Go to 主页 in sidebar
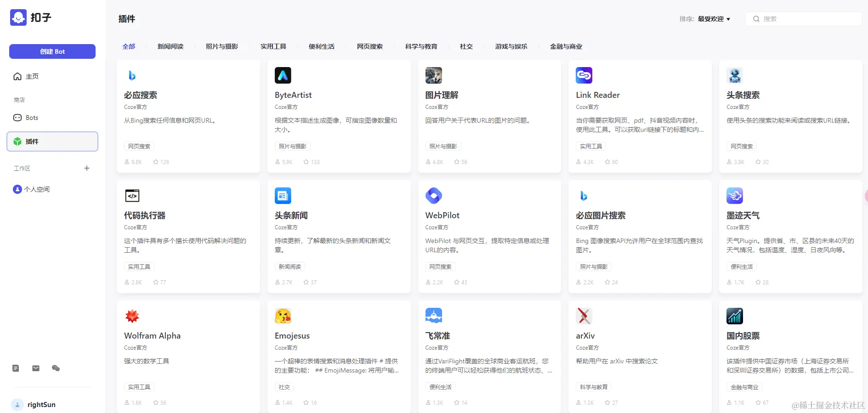 tap(52, 76)
